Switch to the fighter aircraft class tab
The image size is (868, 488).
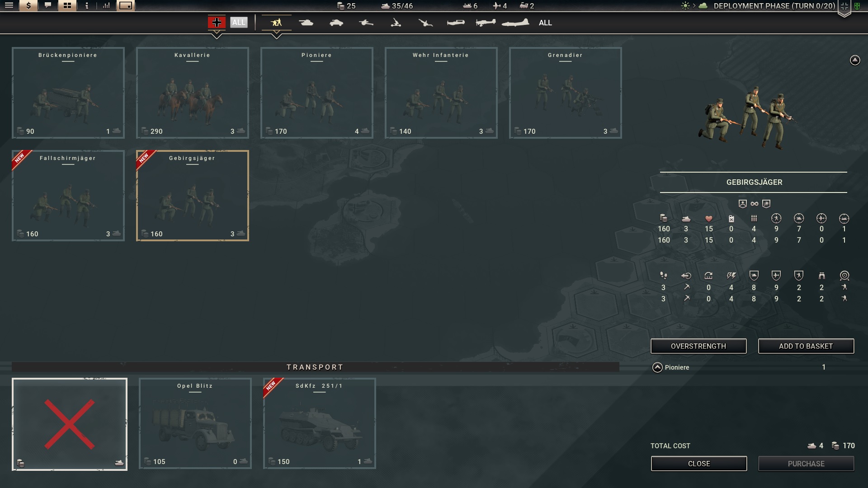click(x=455, y=23)
